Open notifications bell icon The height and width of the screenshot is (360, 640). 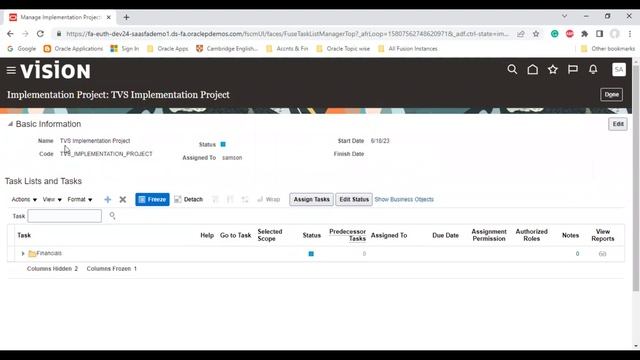593,69
